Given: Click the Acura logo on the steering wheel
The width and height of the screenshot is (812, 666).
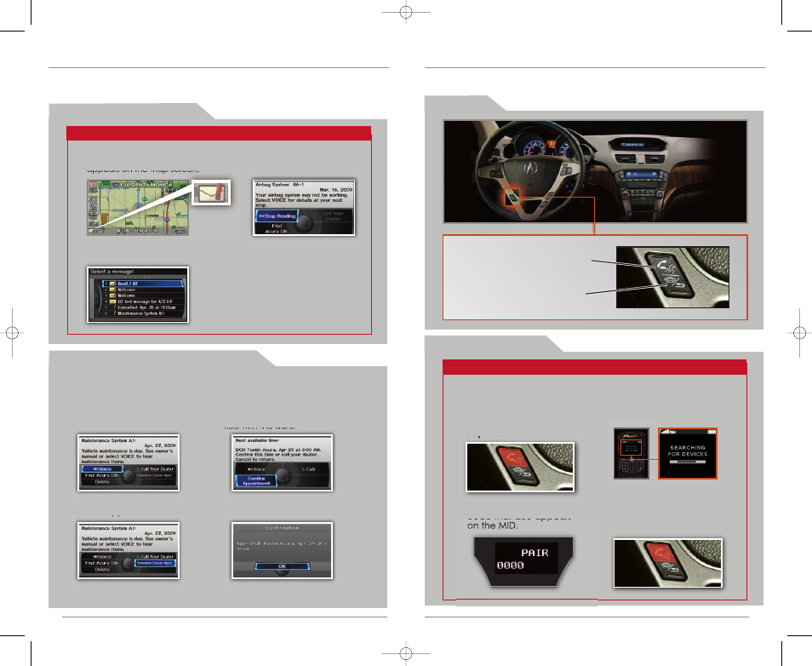Looking at the screenshot, I should click(x=529, y=168).
